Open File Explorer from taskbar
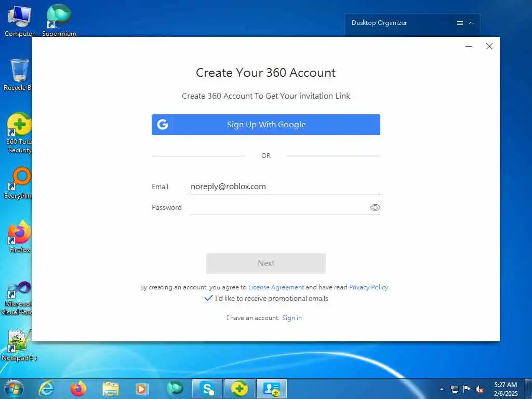The image size is (532, 399). 111,389
